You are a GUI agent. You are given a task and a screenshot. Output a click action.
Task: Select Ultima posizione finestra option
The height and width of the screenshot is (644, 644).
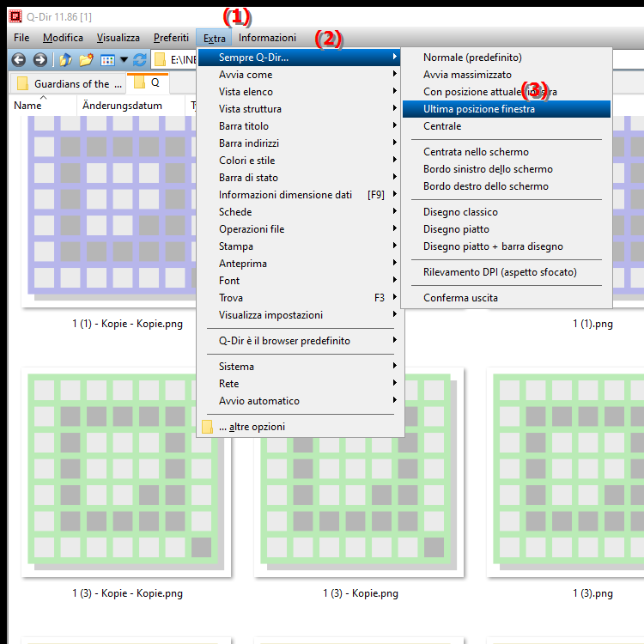(x=506, y=109)
